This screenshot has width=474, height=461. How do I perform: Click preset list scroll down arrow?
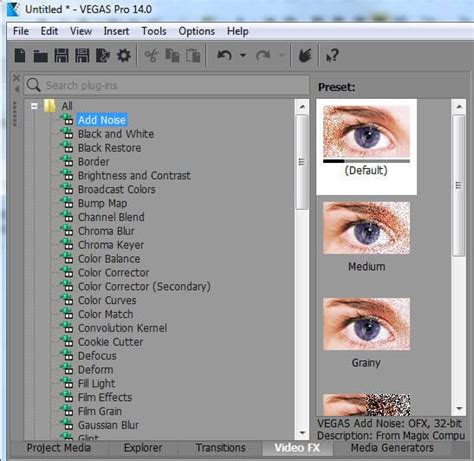tap(459, 408)
